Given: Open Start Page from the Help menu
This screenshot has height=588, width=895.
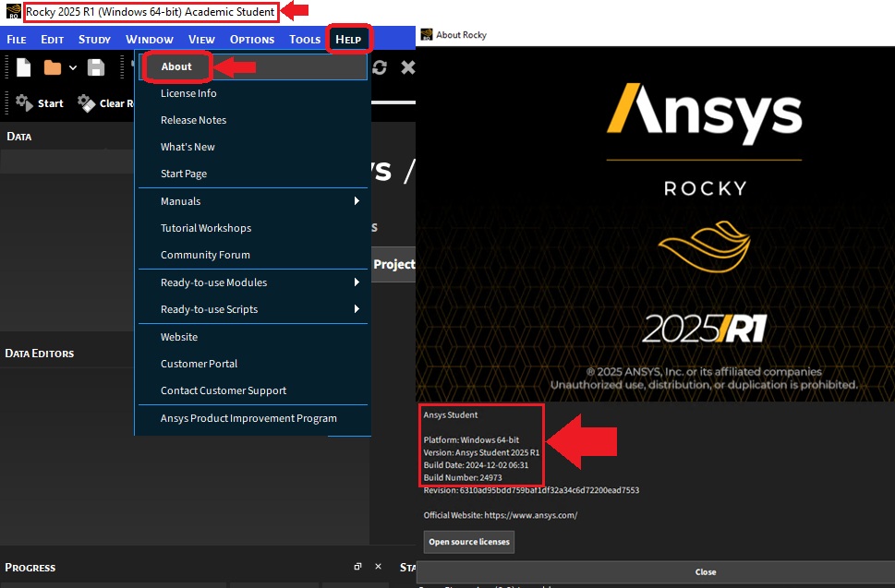Looking at the screenshot, I should [253, 174].
